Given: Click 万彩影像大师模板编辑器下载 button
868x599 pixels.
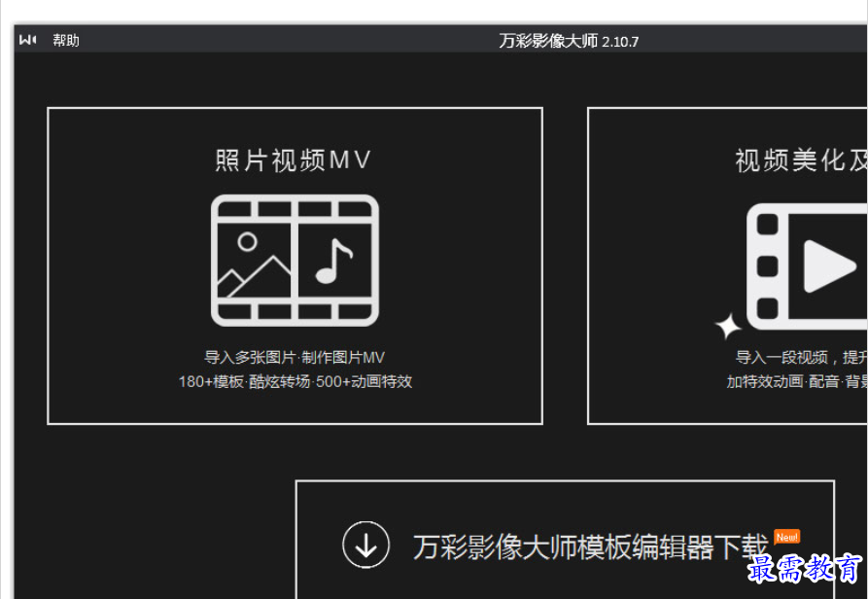Looking at the screenshot, I should coord(565,540).
